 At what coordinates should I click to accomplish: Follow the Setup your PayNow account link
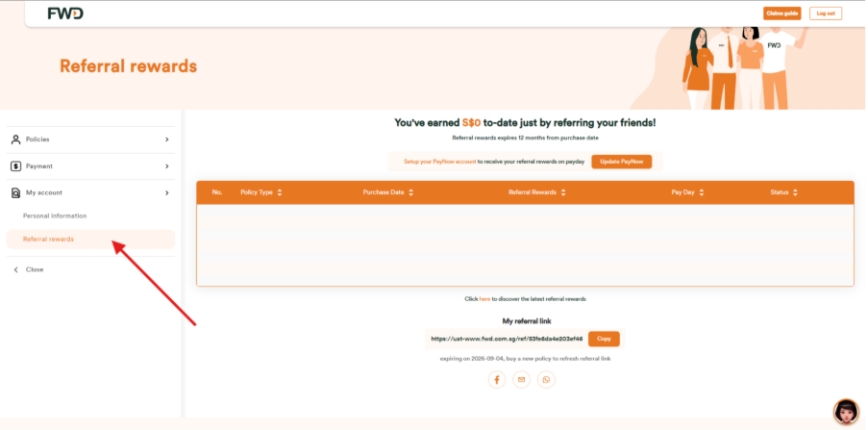click(439, 162)
